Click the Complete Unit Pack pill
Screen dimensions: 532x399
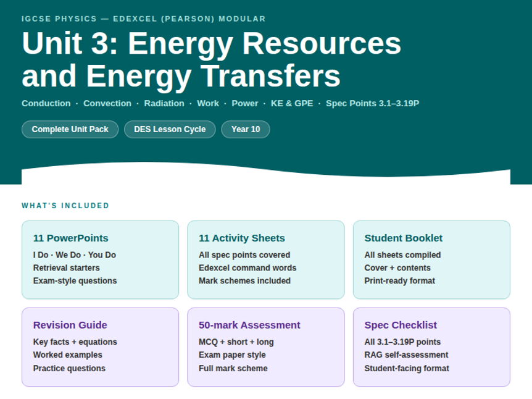tap(70, 129)
